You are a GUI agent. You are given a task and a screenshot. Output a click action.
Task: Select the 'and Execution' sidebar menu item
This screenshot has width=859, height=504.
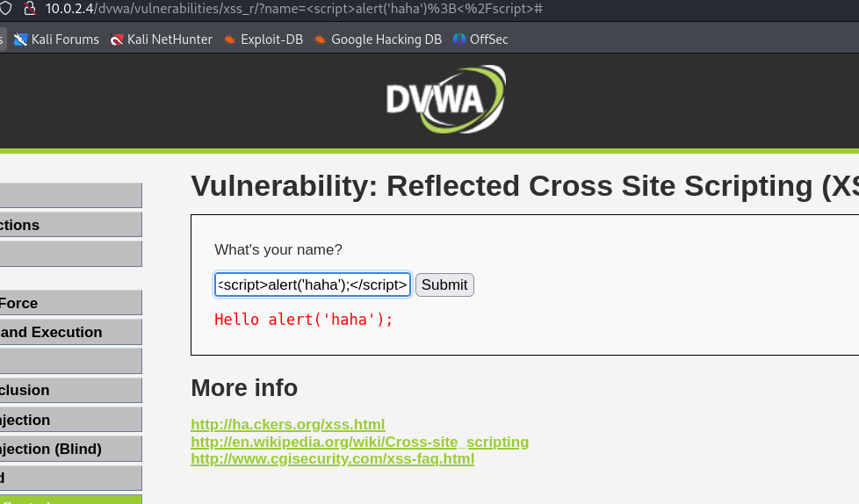pos(70,332)
